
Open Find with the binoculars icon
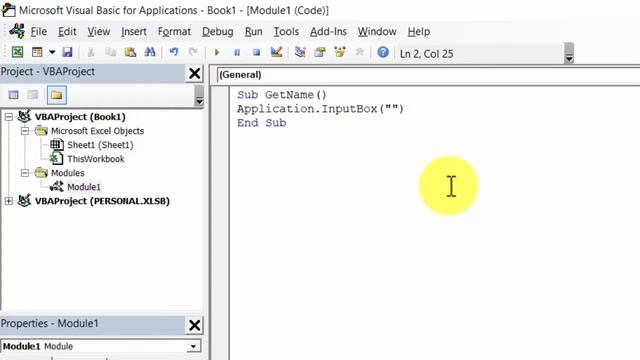click(x=150, y=52)
